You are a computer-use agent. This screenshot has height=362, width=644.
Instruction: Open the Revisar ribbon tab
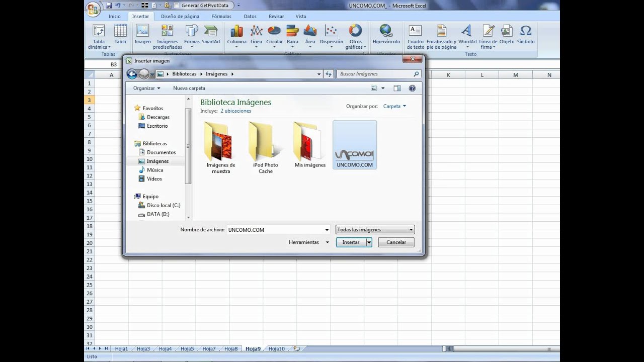click(276, 16)
